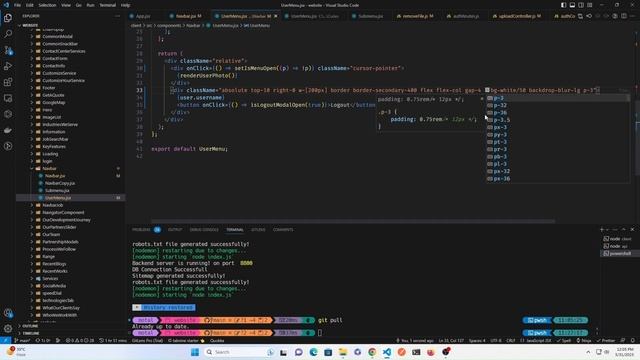Open the Accounts menu icon
This screenshot has height=360, width=640.
(8, 313)
